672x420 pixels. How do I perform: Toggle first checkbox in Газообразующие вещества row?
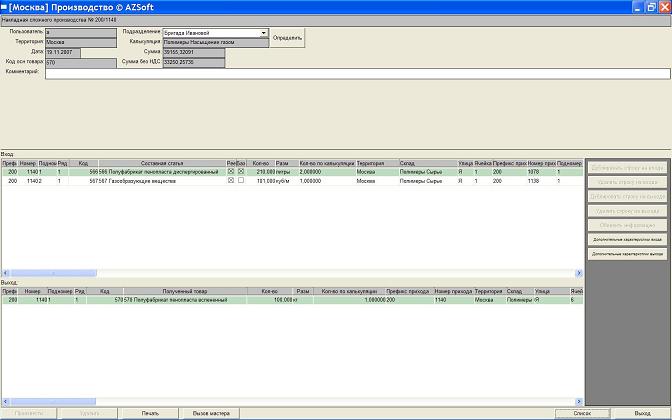click(231, 181)
